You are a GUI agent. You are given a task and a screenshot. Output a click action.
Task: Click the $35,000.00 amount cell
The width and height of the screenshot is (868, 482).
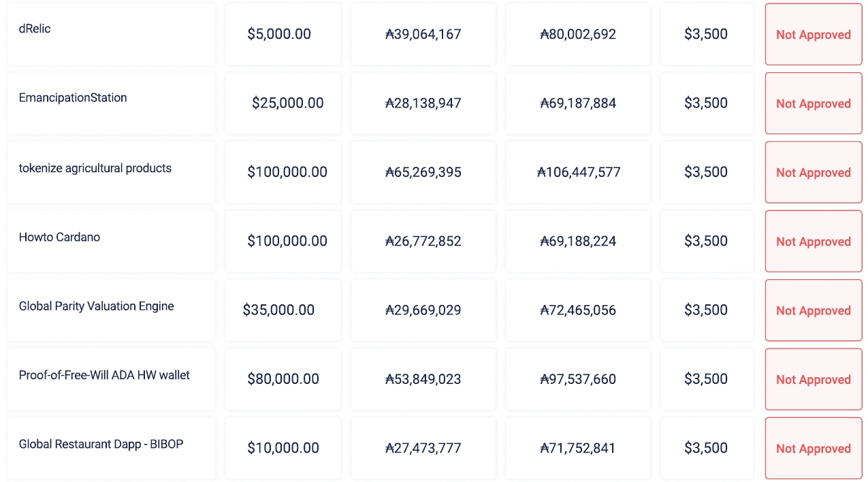point(278,310)
